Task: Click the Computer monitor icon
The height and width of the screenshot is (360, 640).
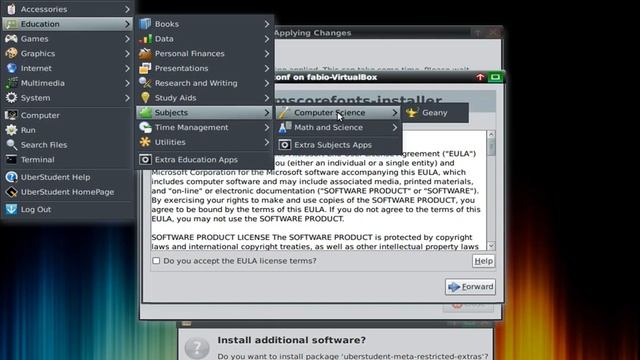Action: click(11, 115)
